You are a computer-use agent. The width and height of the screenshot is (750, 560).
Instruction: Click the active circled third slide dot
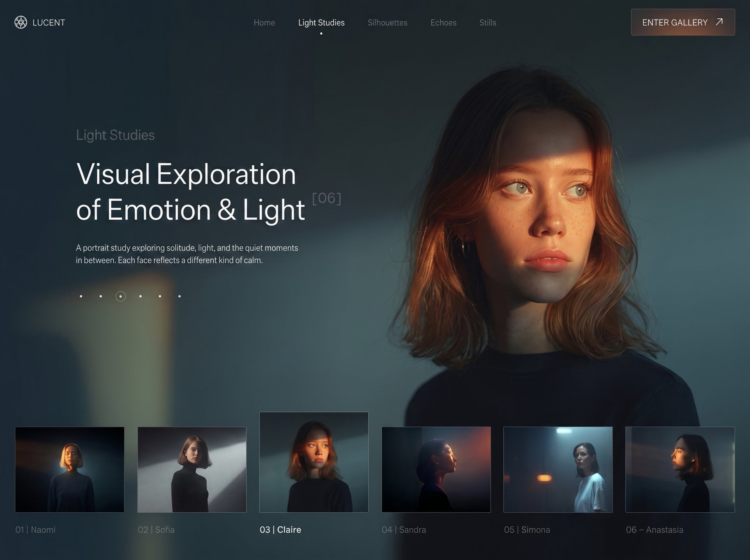(120, 296)
